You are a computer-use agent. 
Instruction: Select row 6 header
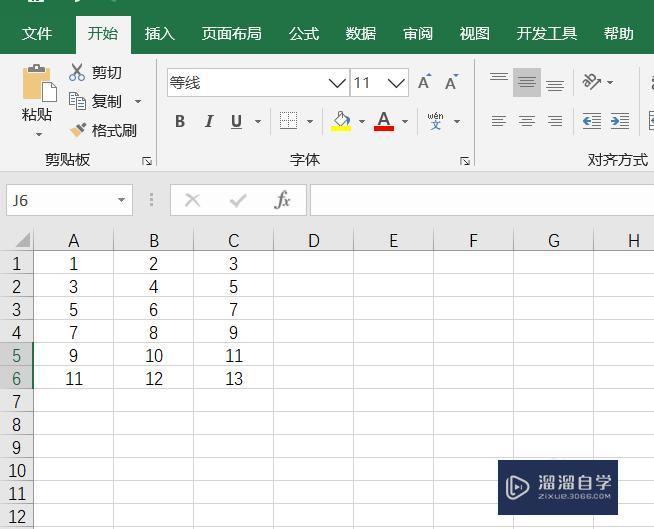(x=16, y=378)
